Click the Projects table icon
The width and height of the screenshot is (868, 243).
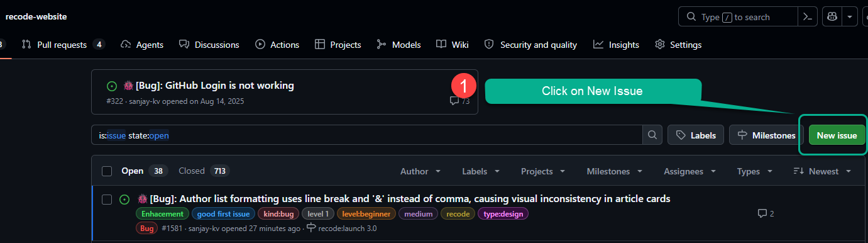(x=320, y=45)
